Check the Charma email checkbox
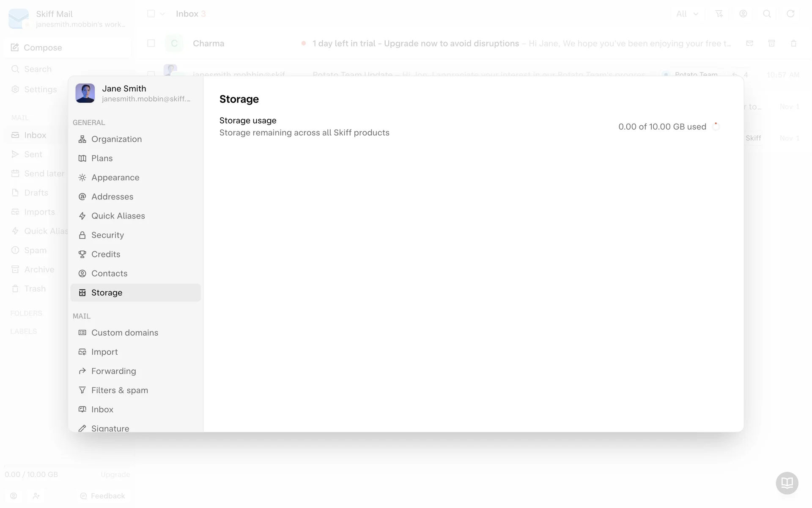 (x=151, y=43)
